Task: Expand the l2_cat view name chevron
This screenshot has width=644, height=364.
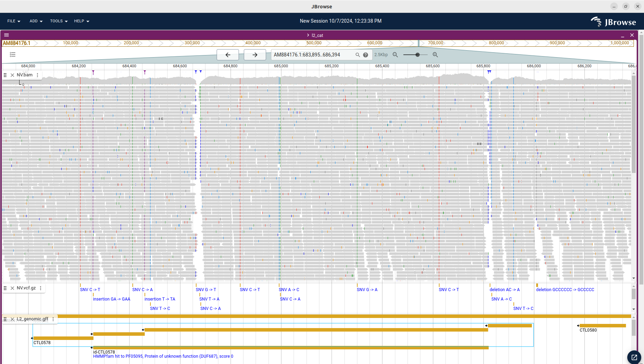Action: [x=308, y=35]
